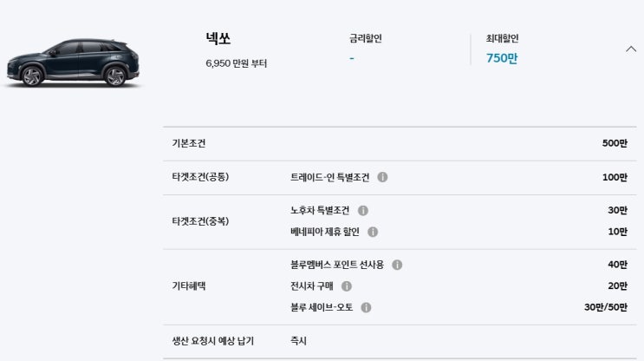The width and height of the screenshot is (644, 361).
Task: Click the 최대할인 heading
Action: coord(502,38)
